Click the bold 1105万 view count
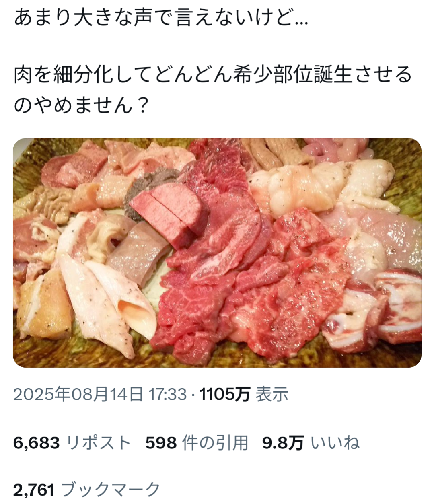Image resolution: width=434 pixels, height=504 pixels. (225, 394)
